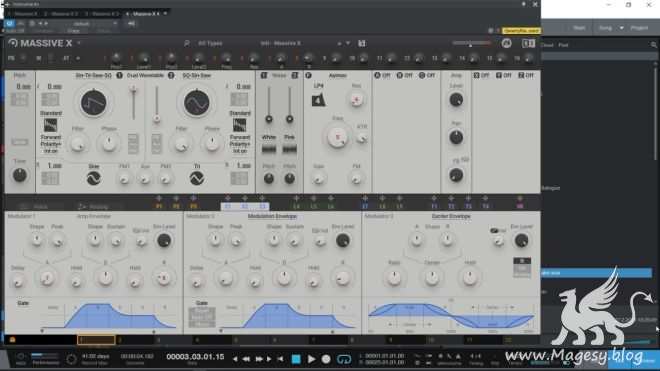The width and height of the screenshot is (660, 371).
Task: Toggle oscillator 1 on/off button
Action: (119, 75)
